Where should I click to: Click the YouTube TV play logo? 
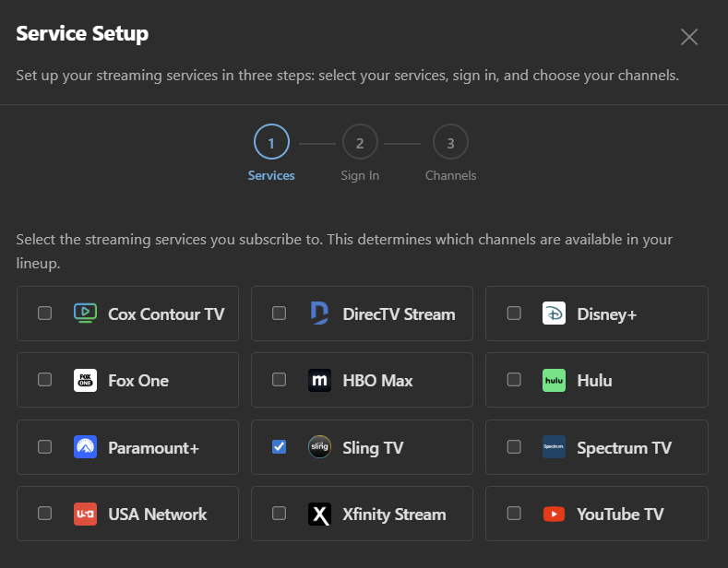[x=554, y=514]
